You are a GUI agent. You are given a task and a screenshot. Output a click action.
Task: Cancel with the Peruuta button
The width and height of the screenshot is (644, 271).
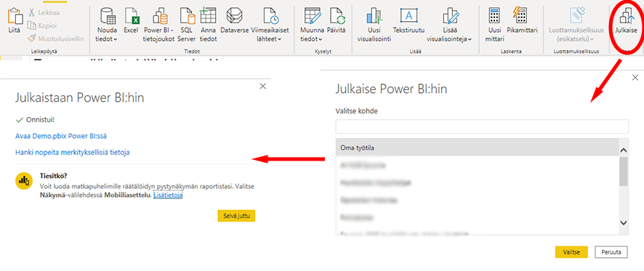pyautogui.click(x=611, y=252)
